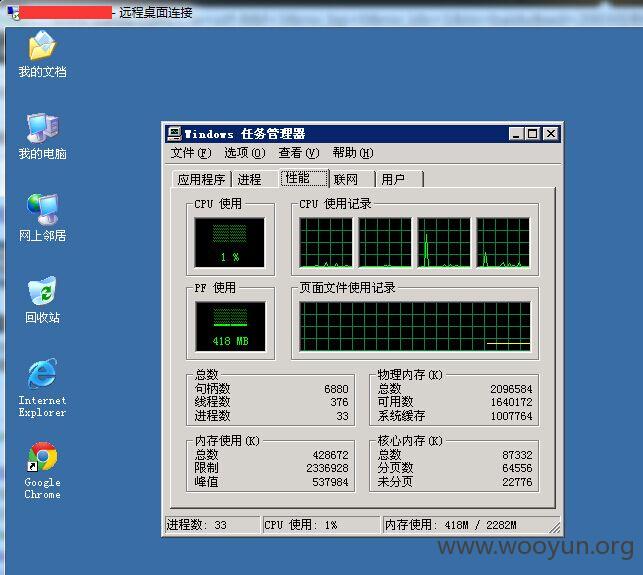The width and height of the screenshot is (643, 575).
Task: Click kernel memory 总数 value 87332
Action: (x=517, y=455)
